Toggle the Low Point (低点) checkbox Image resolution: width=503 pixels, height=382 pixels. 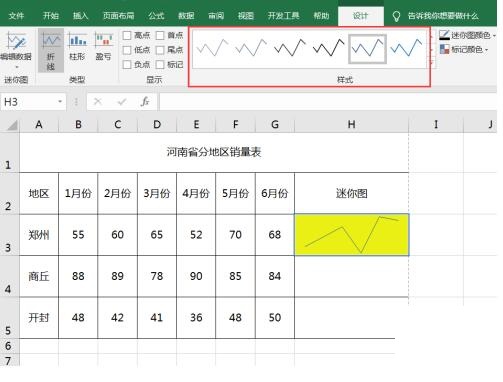tap(127, 50)
